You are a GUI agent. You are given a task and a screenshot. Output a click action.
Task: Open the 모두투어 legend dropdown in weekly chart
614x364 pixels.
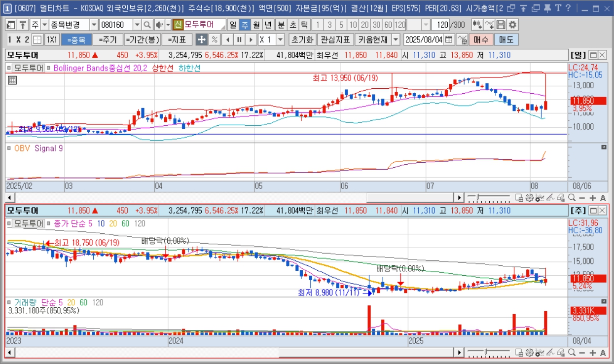[28, 223]
